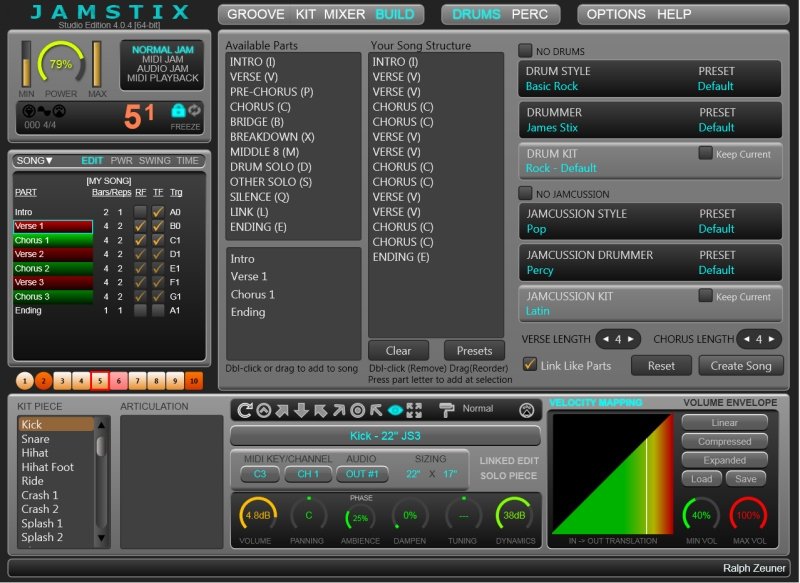Image resolution: width=800 pixels, height=583 pixels.
Task: Open the HELP menu
Action: (674, 14)
